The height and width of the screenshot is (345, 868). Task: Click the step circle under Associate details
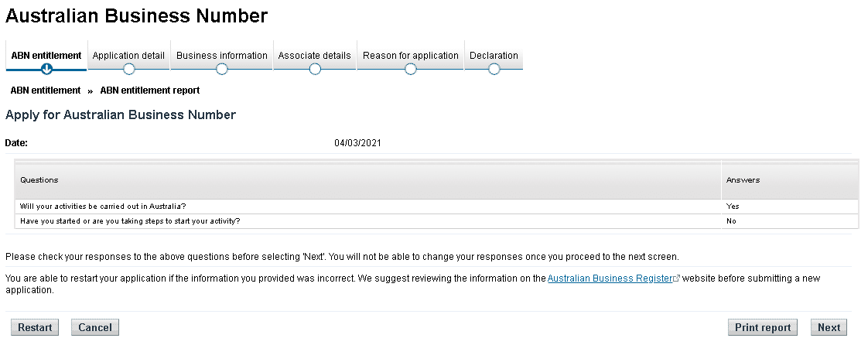pyautogui.click(x=315, y=69)
